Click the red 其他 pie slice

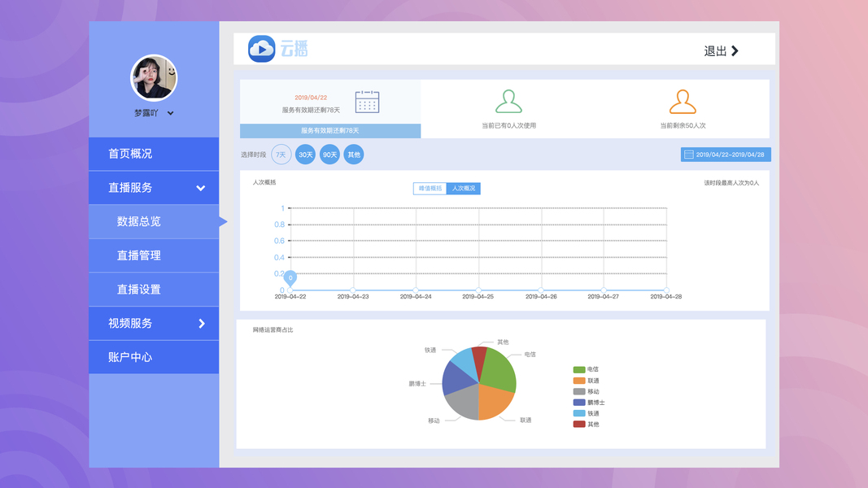(479, 358)
